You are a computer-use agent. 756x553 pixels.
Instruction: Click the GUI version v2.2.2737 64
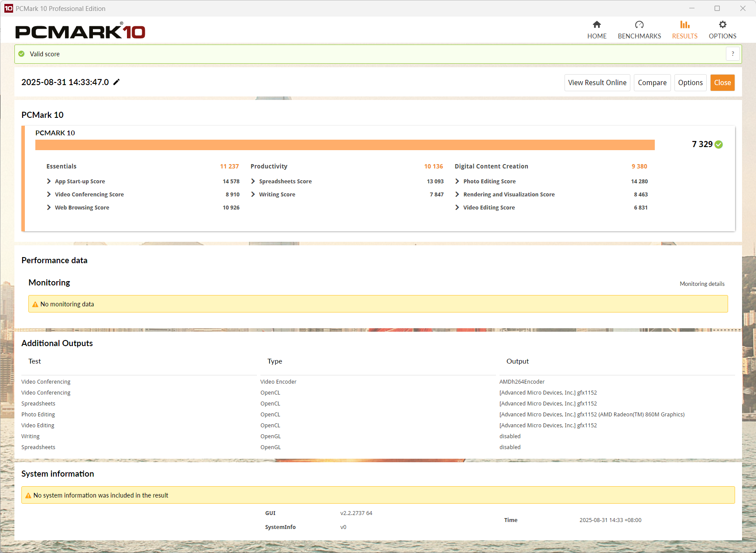coord(356,513)
